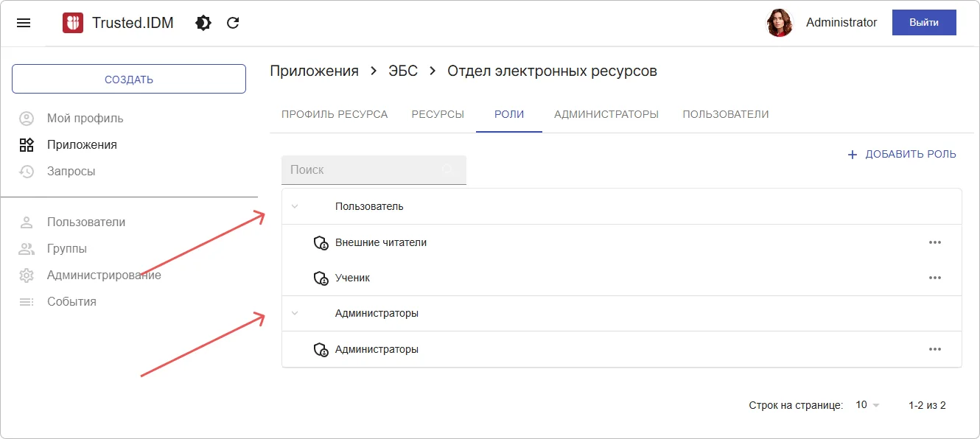Switch to the Пользователи tab

725,114
